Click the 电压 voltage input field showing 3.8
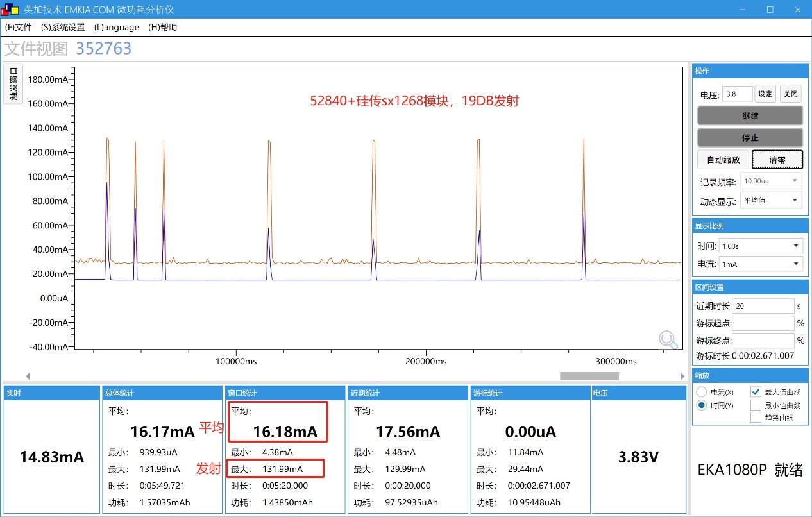 [x=736, y=94]
